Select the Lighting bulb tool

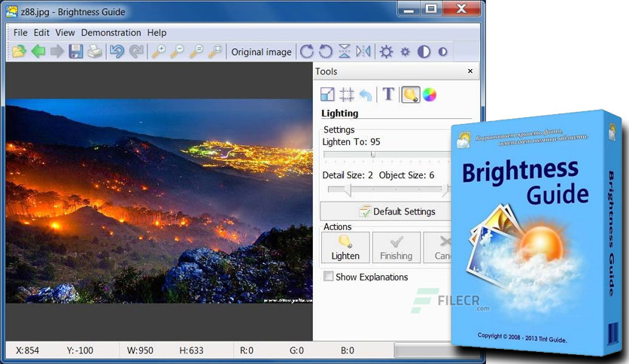410,95
